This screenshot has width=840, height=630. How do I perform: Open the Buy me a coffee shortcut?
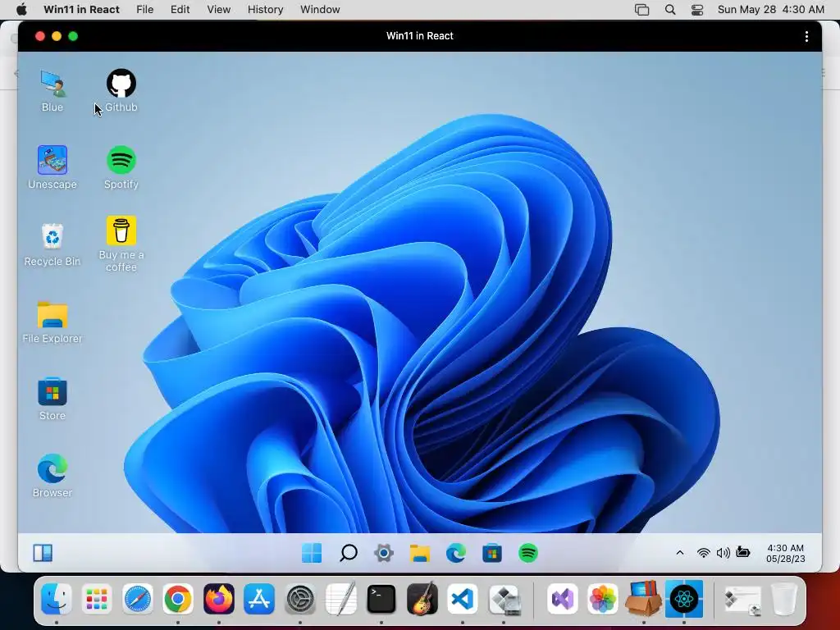(x=121, y=244)
